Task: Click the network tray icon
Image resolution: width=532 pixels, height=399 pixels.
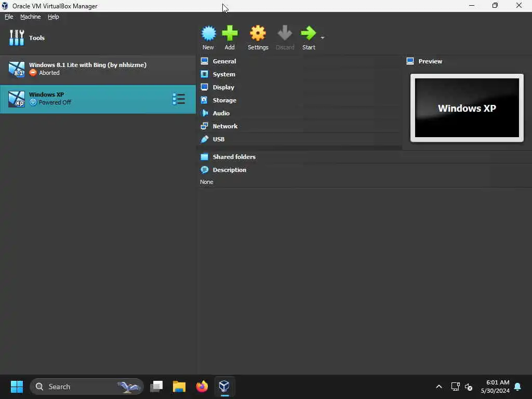Action: [x=455, y=387]
